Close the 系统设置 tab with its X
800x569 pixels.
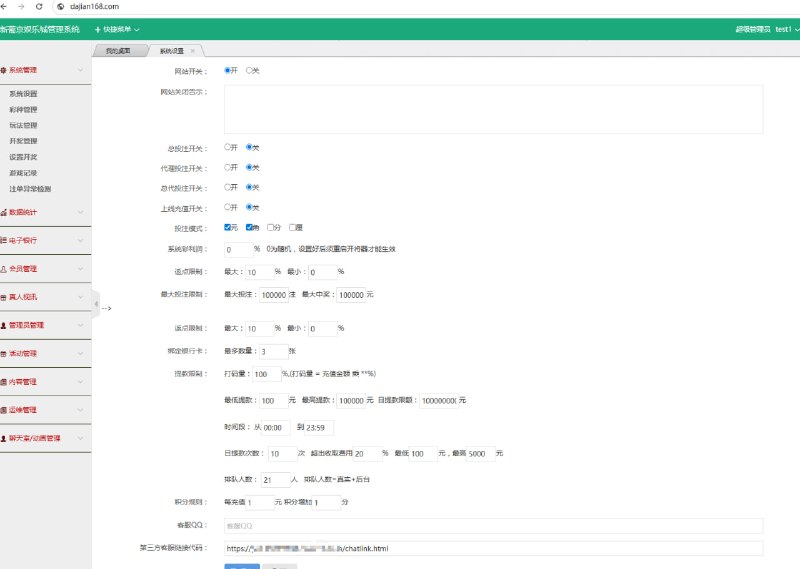click(193, 50)
